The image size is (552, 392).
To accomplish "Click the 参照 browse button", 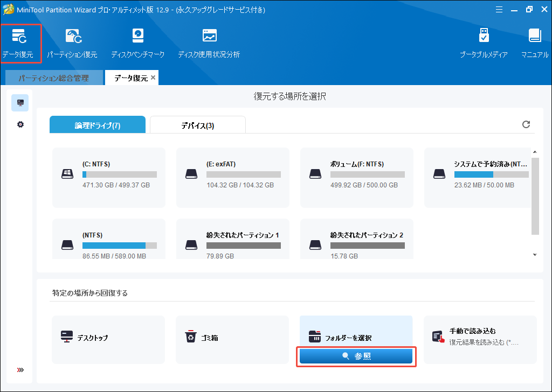I will [356, 356].
